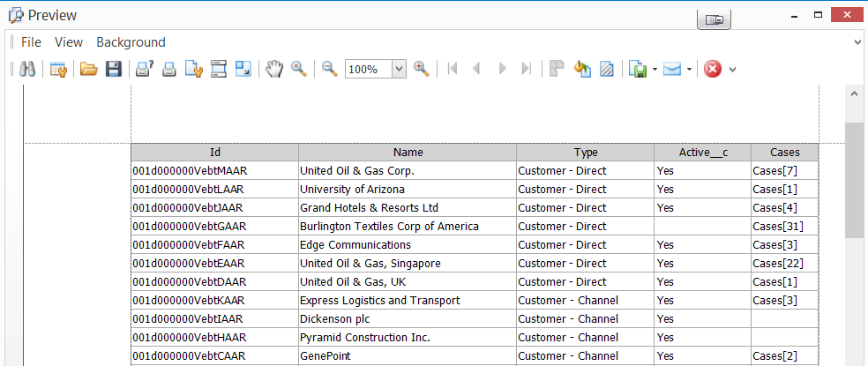The image size is (868, 366).
Task: Open a document with folder icon
Action: tap(88, 69)
